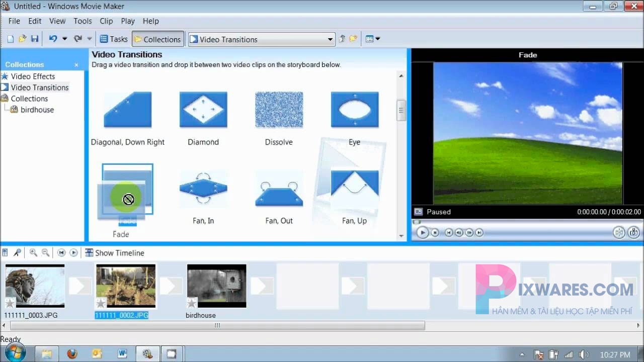Click the transitions list scroll-up arrow

(x=401, y=76)
